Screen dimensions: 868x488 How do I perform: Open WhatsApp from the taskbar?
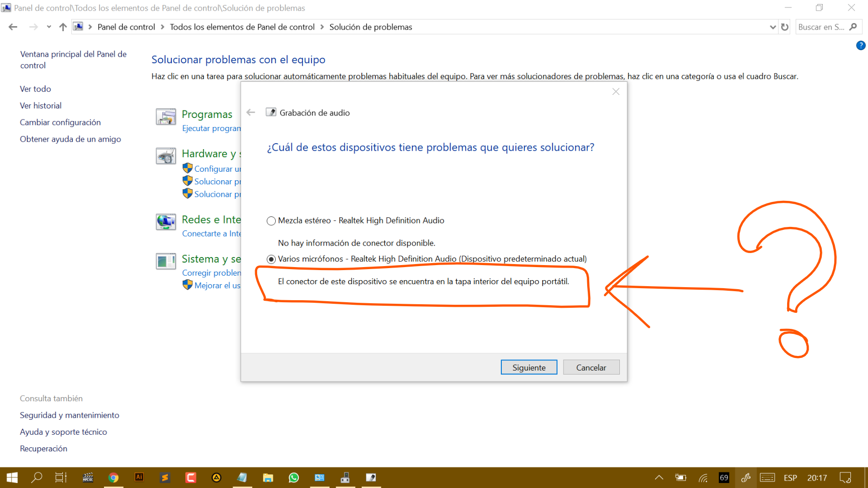coord(294,477)
